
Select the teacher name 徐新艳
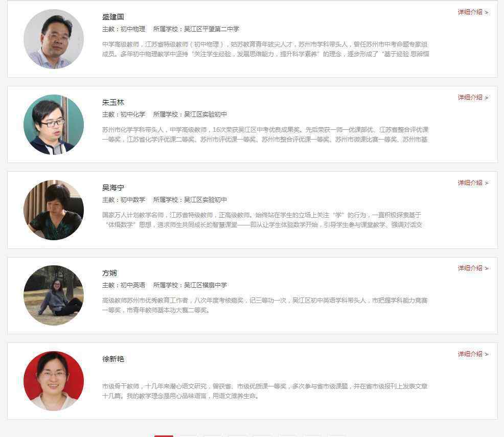tap(113, 359)
